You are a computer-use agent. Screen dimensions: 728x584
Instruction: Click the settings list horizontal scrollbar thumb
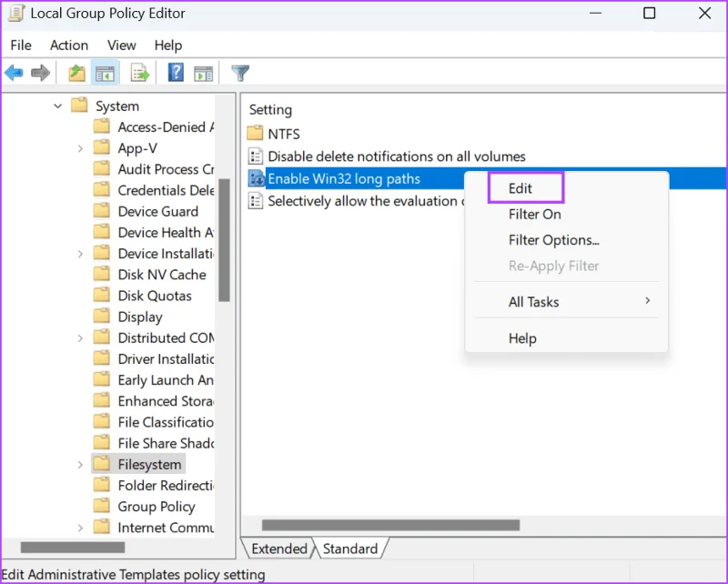390,525
